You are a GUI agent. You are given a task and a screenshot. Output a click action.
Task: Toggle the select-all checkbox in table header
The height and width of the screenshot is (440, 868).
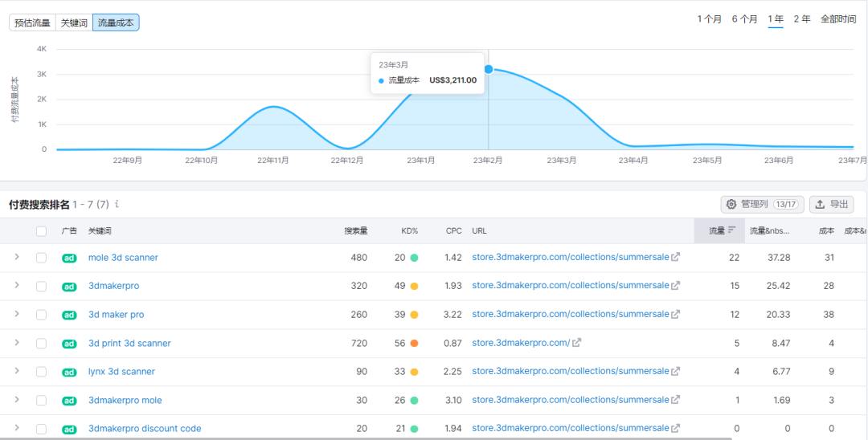click(x=41, y=231)
